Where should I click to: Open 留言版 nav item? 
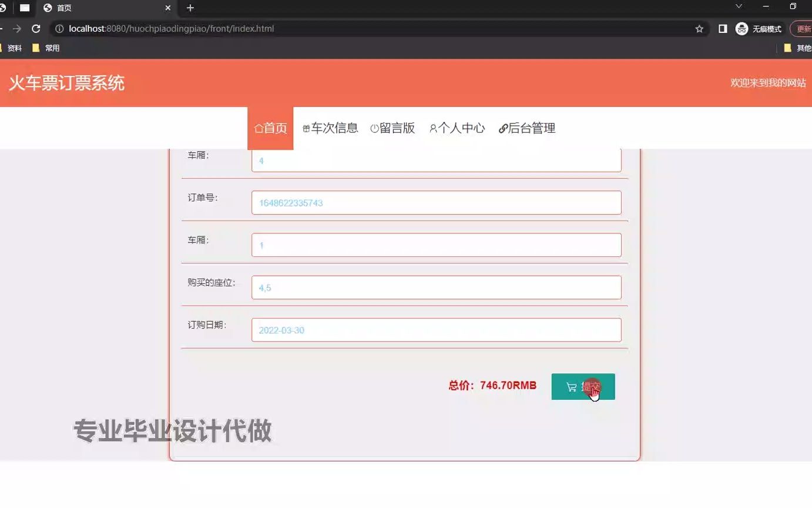392,128
